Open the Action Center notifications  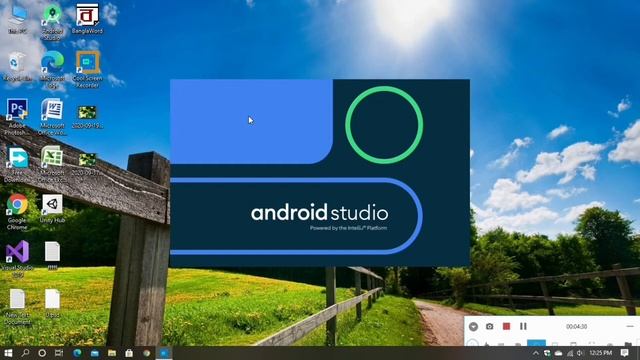pos(624,353)
